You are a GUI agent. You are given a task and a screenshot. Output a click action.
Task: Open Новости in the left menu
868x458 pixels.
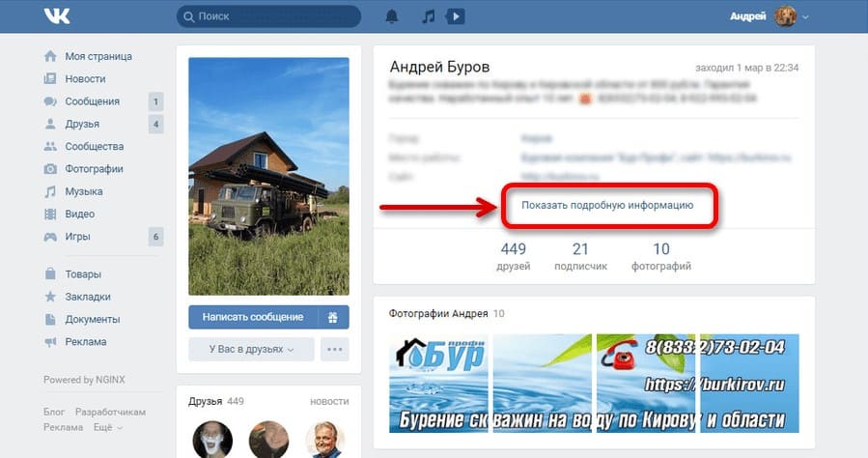pos(85,78)
